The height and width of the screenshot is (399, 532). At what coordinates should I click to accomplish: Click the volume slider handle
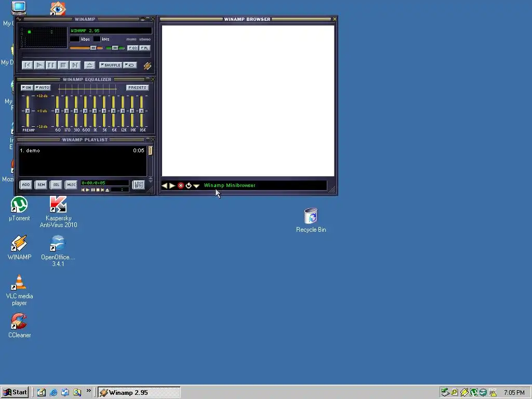(94, 48)
